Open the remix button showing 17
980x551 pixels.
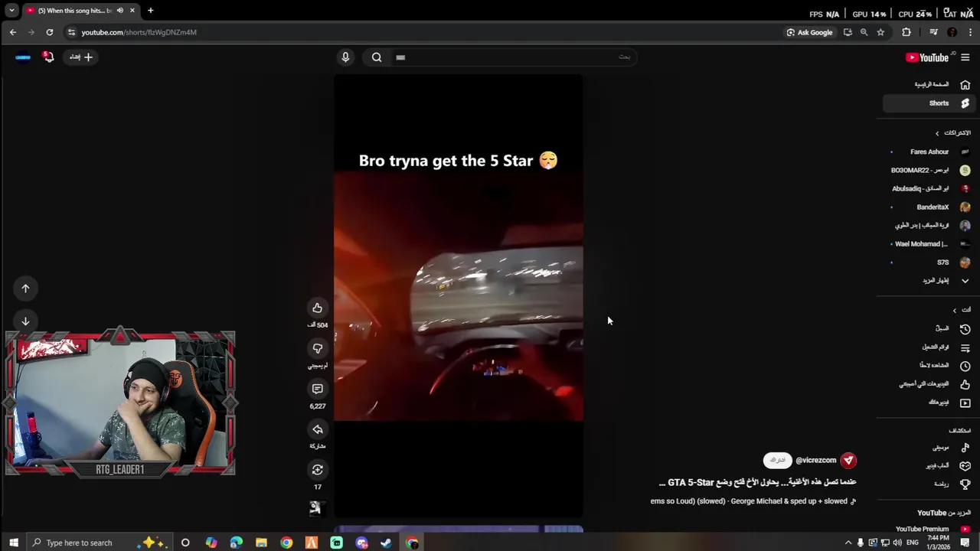317,470
